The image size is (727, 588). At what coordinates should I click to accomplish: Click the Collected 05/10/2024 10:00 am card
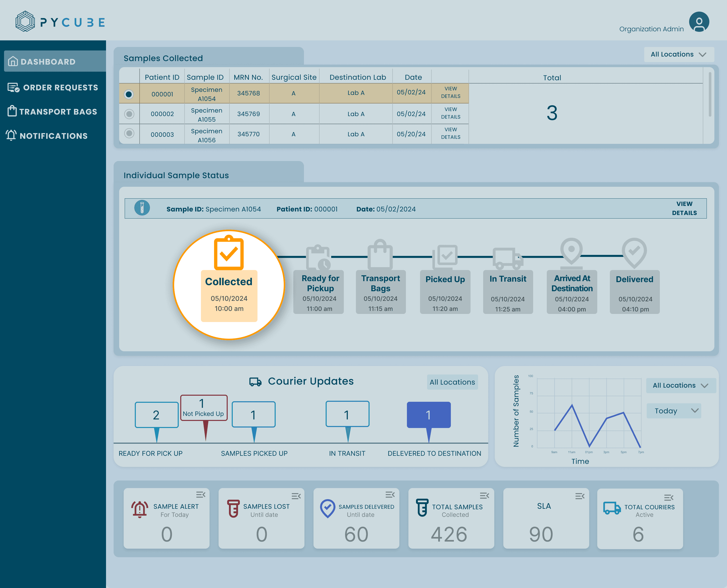[x=229, y=296]
